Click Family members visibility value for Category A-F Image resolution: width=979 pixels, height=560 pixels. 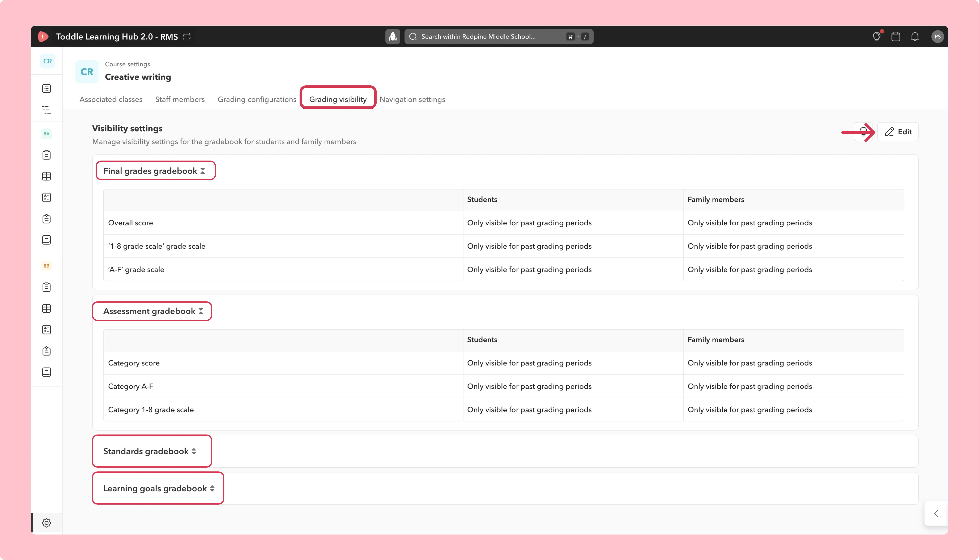click(750, 387)
